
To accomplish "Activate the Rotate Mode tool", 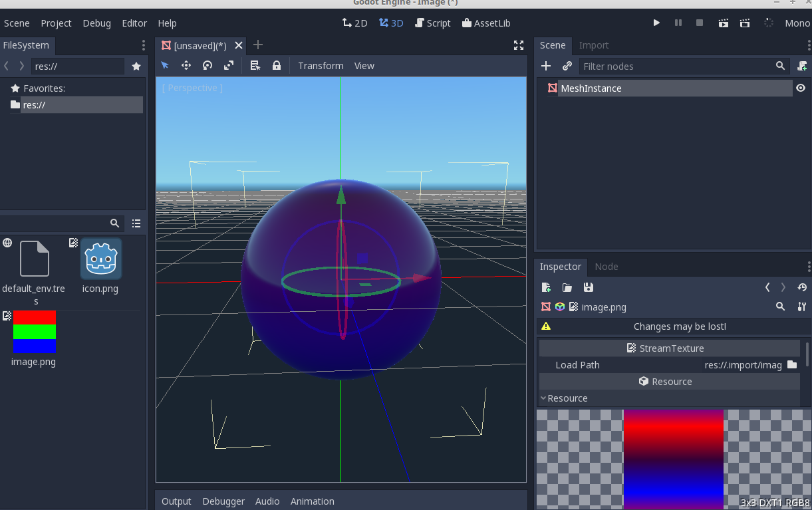I will click(x=207, y=65).
